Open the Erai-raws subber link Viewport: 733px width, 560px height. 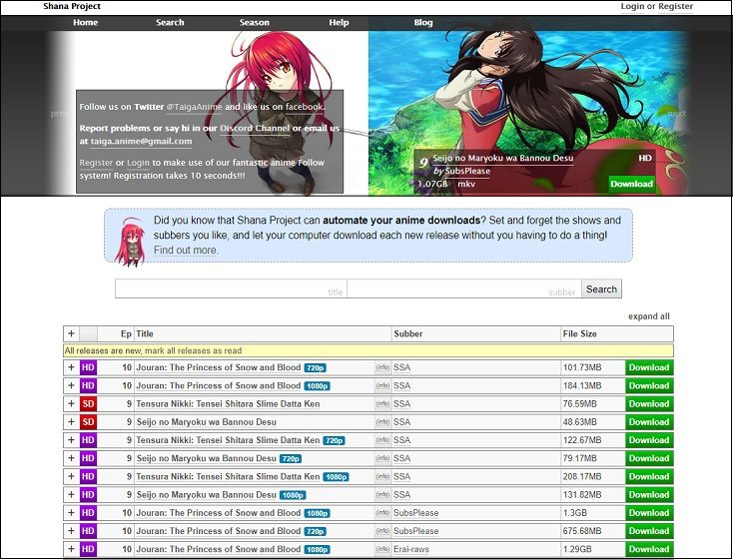point(411,549)
